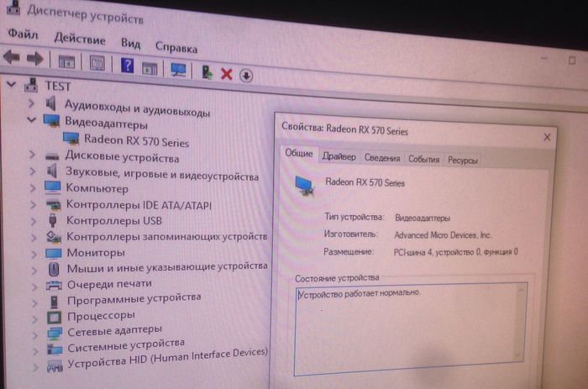Click the Forward arrow in the toolbar
The image size is (588, 389).
click(x=35, y=59)
